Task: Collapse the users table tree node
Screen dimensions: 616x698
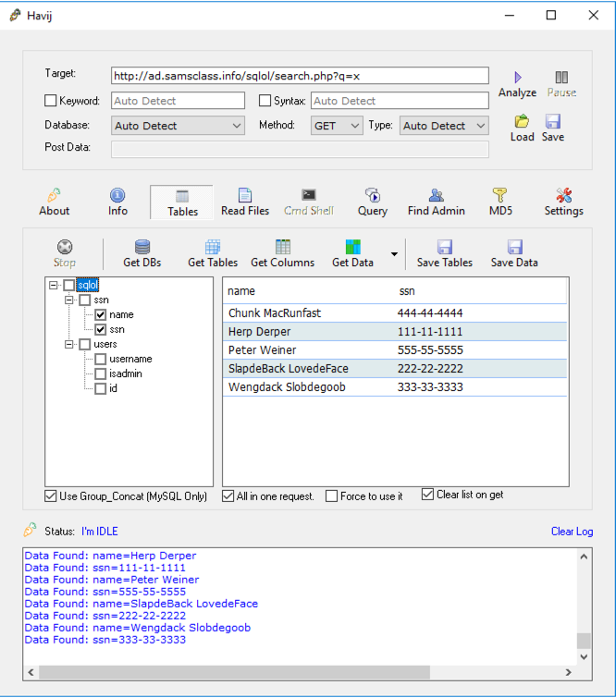Action: [69, 344]
